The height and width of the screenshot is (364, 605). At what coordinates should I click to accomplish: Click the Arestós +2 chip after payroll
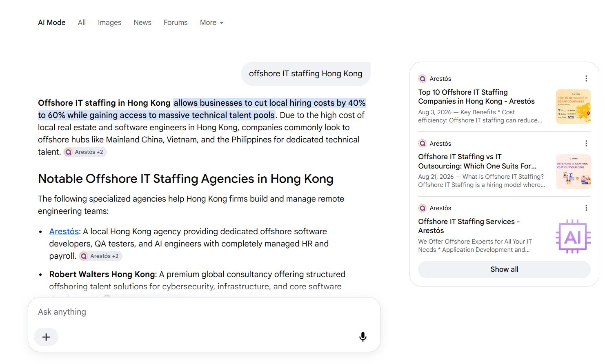coord(100,256)
